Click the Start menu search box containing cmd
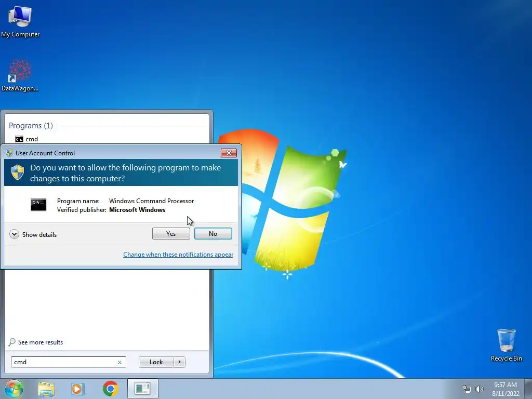Image resolution: width=532 pixels, height=399 pixels. coord(68,362)
